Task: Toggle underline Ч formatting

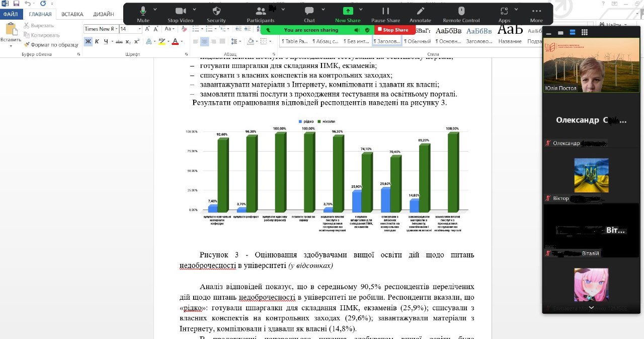Action: pos(106,41)
